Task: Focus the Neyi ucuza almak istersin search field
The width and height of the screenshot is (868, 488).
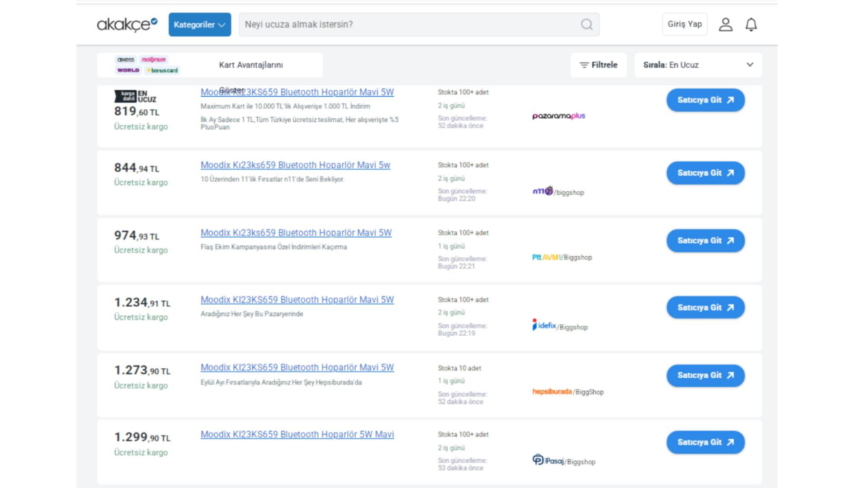Action: (407, 24)
